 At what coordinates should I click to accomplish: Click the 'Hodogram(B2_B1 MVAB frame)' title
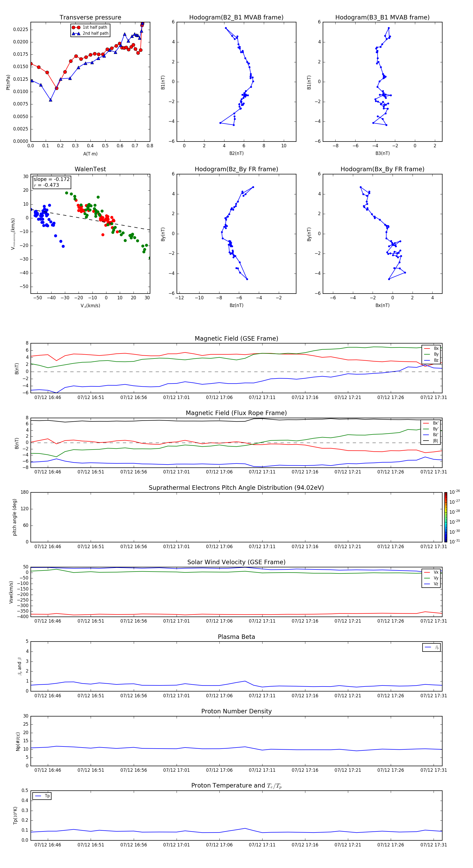point(236,18)
